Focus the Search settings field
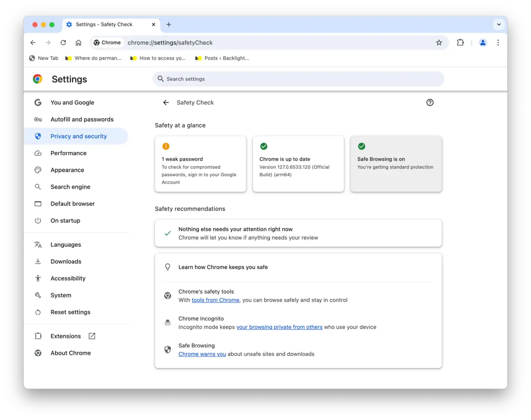The width and height of the screenshot is (531, 420). (x=298, y=79)
